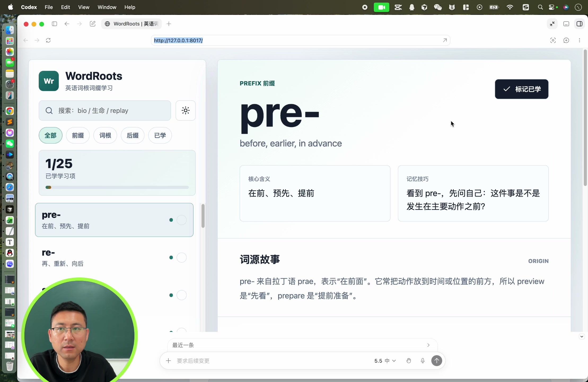The width and height of the screenshot is (588, 382).
Task: Click the compose new thread icon
Action: [x=93, y=24]
